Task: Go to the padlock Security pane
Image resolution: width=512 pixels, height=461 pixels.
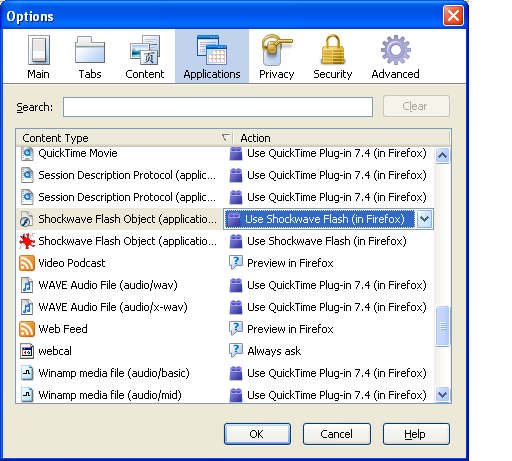Action: 333,57
